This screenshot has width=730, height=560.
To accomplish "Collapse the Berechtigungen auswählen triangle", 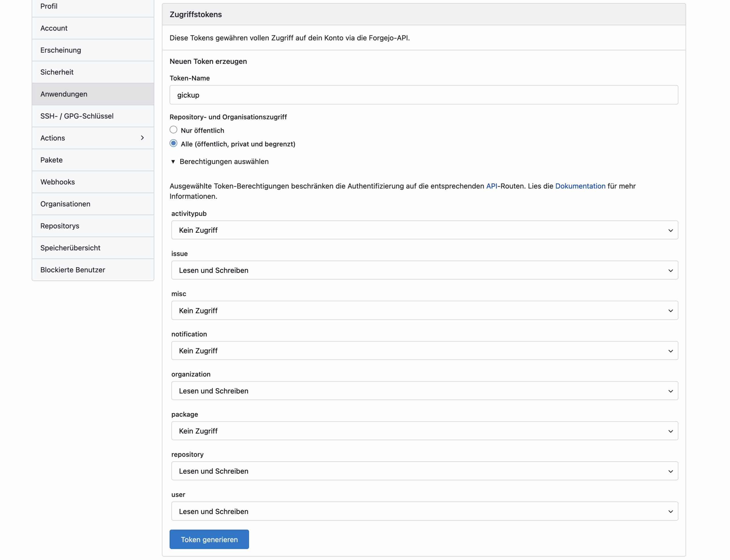I will point(173,162).
